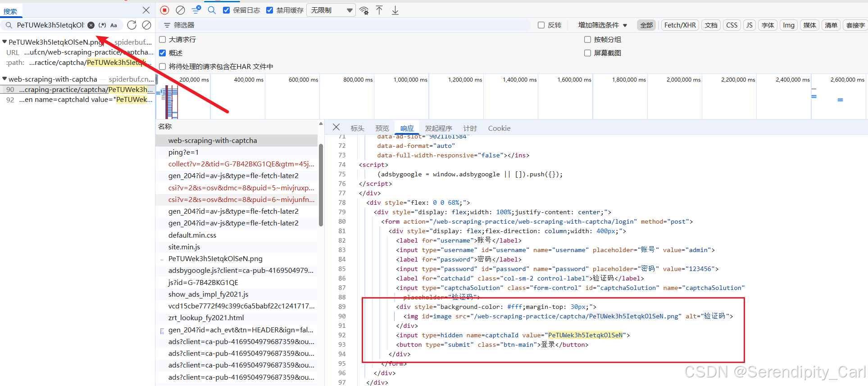This screenshot has width=868, height=386.
Task: Open the 无限制 throttling dropdown
Action: [x=331, y=10]
